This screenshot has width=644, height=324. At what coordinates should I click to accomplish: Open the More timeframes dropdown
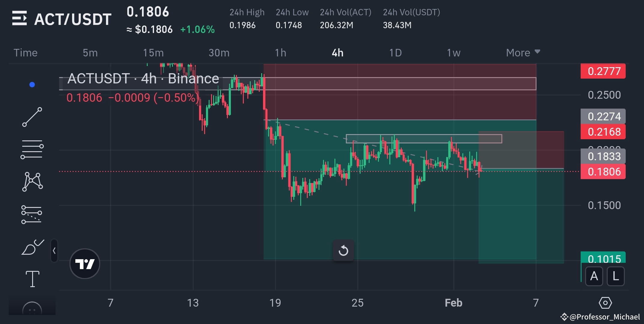[522, 52]
